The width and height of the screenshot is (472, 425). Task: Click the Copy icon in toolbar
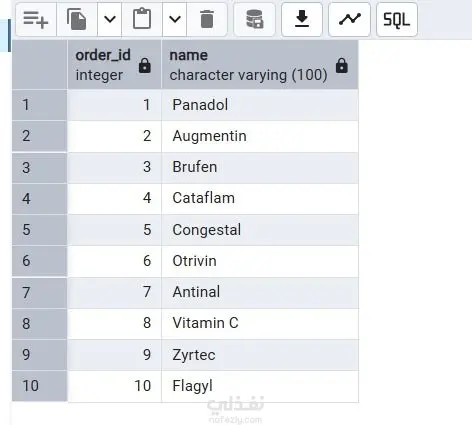pyautogui.click(x=77, y=19)
